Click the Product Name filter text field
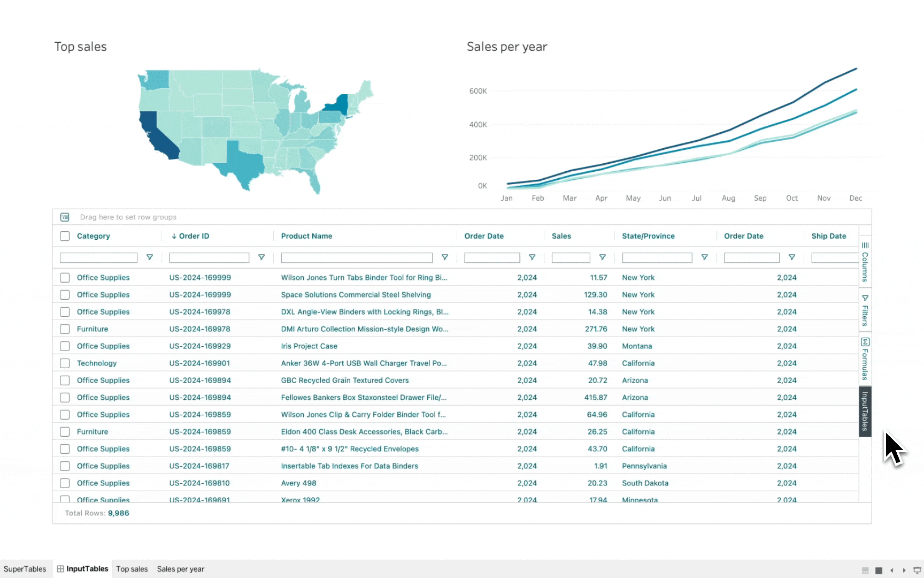924x578 pixels. coord(356,258)
